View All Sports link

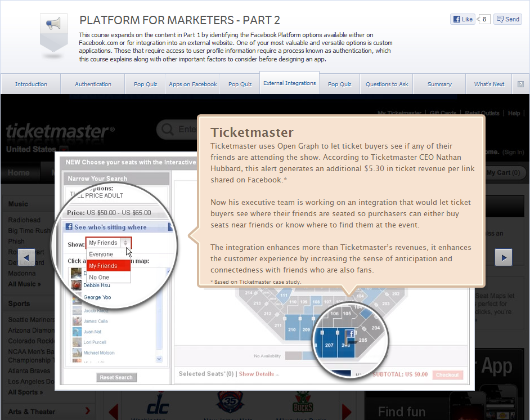[25, 392]
